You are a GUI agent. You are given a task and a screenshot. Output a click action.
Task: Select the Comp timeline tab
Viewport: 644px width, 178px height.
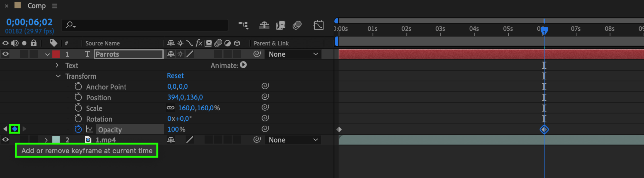point(36,6)
